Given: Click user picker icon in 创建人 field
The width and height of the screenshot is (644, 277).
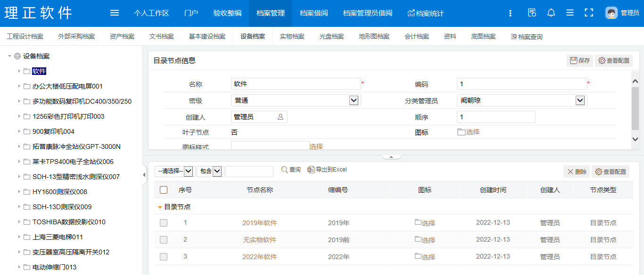Looking at the screenshot, I should coord(281,117).
